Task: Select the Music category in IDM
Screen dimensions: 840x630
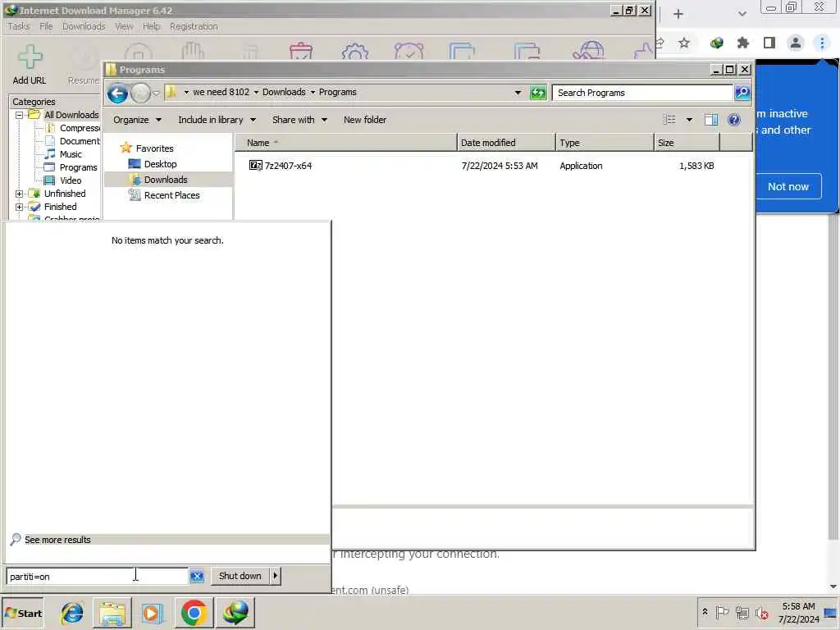Action: (x=71, y=154)
